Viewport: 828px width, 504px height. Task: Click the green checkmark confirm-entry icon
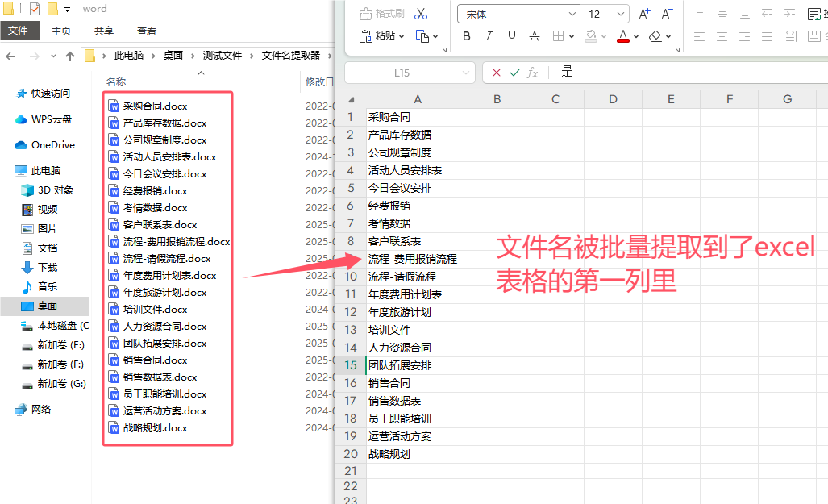[x=514, y=73]
